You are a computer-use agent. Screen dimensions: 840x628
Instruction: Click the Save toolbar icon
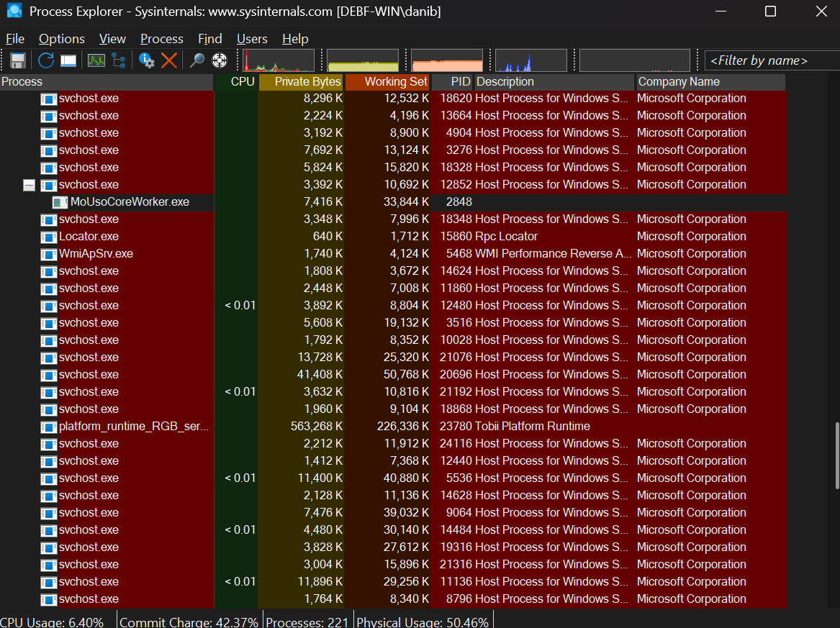tap(18, 60)
